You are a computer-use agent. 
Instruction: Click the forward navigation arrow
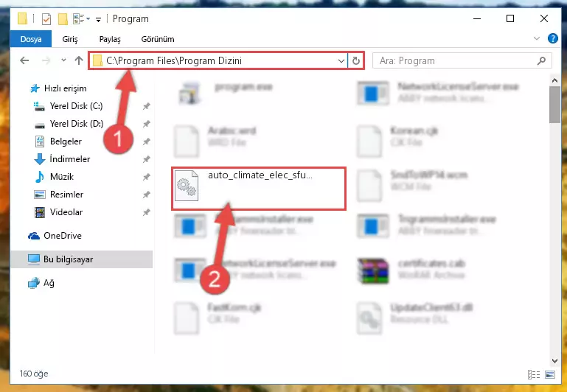pyautogui.click(x=46, y=60)
